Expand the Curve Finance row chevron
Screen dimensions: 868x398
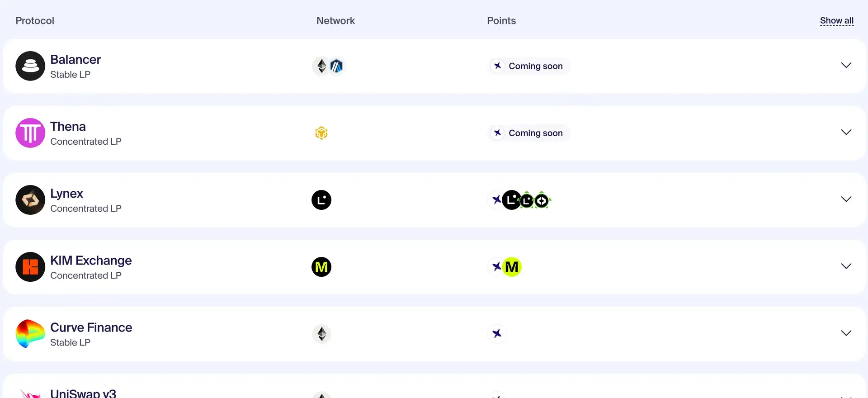coord(846,333)
